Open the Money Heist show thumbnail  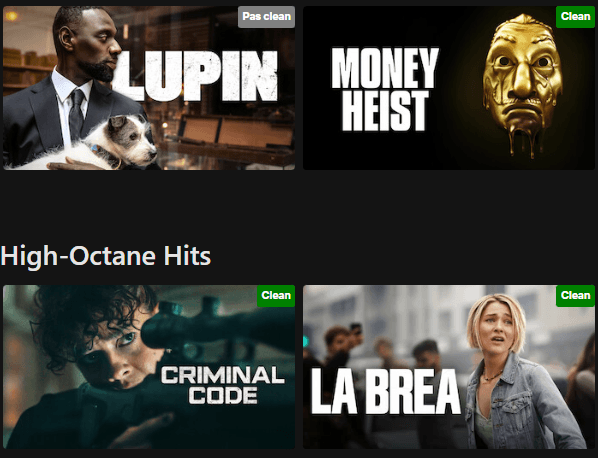pyautogui.click(x=449, y=88)
